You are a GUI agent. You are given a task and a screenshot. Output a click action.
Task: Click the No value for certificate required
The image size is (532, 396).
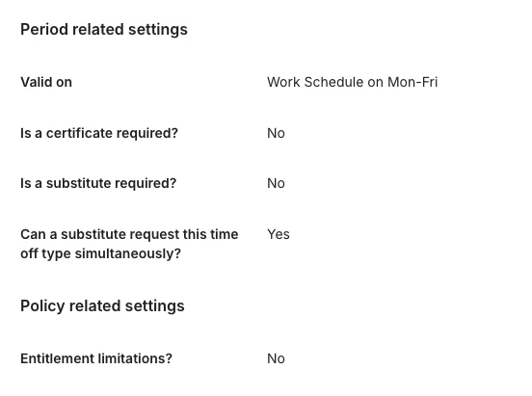click(276, 133)
